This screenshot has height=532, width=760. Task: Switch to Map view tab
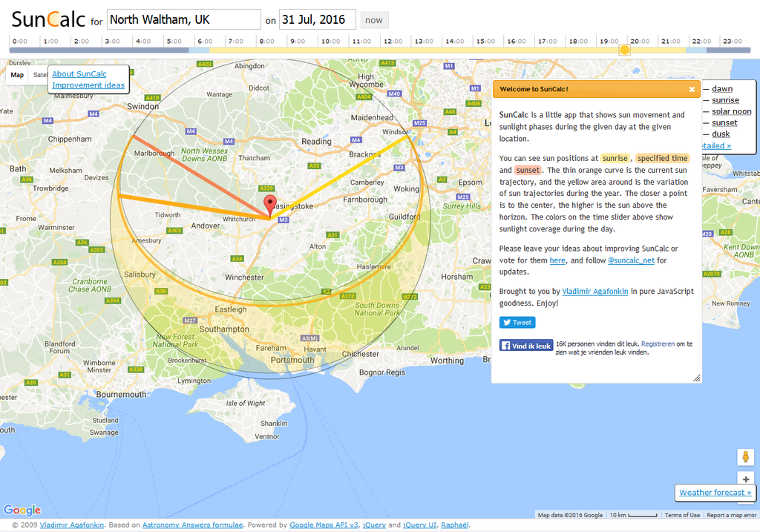pyautogui.click(x=18, y=75)
